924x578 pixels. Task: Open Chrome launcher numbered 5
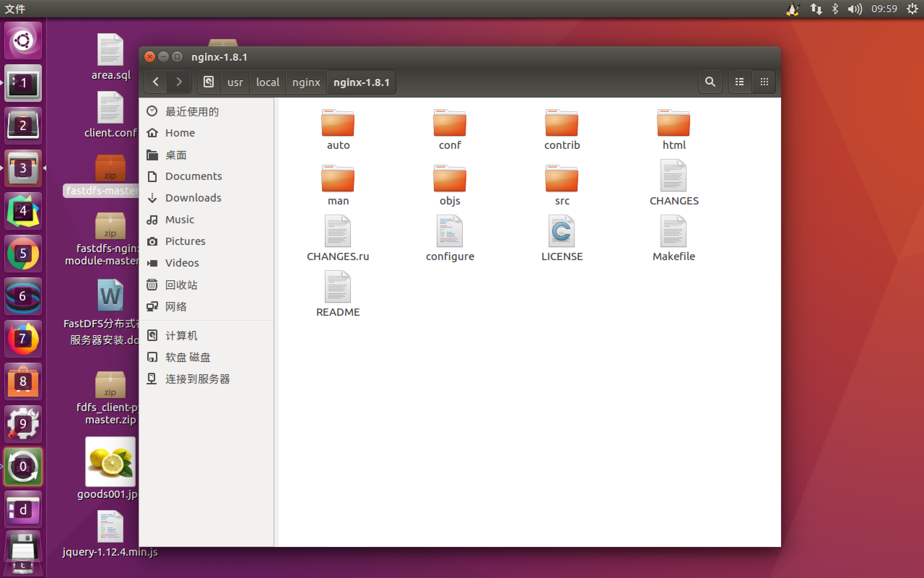point(23,254)
